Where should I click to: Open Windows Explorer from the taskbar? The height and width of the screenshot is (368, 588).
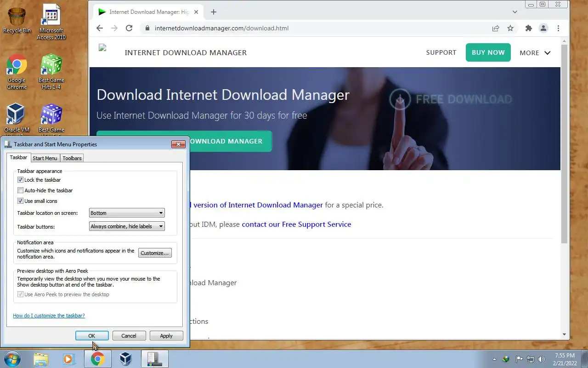click(x=41, y=359)
